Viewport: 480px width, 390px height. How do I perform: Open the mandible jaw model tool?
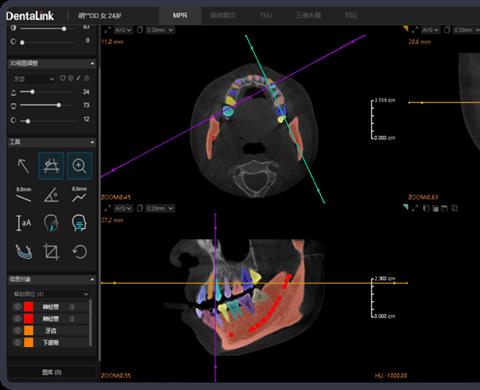23,251
